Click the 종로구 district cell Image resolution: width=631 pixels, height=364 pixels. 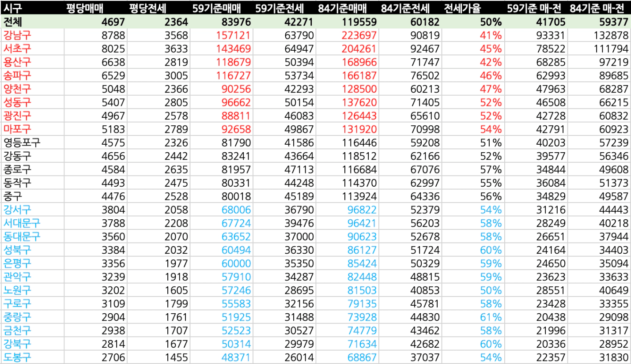click(17, 169)
